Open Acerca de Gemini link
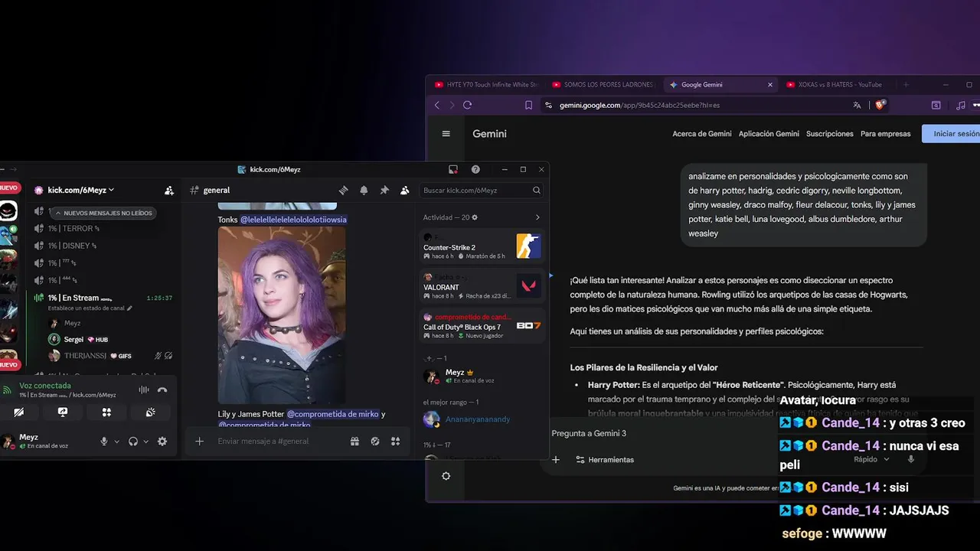980x551 pixels. tap(702, 134)
